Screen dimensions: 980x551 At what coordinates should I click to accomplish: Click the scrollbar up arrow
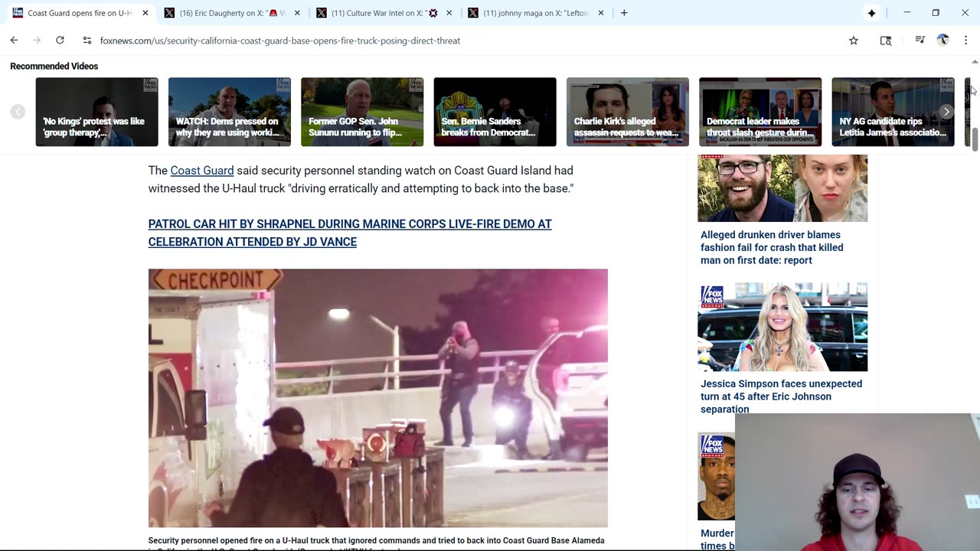point(975,62)
